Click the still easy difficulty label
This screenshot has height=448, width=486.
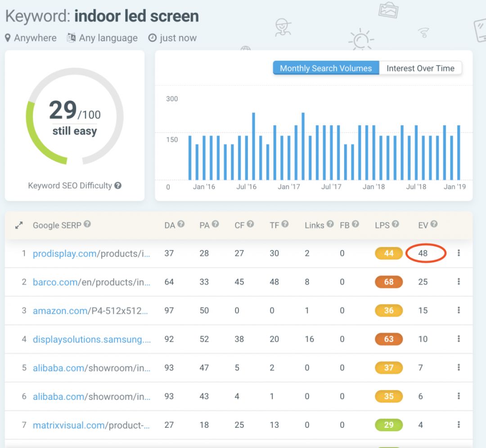(x=75, y=131)
